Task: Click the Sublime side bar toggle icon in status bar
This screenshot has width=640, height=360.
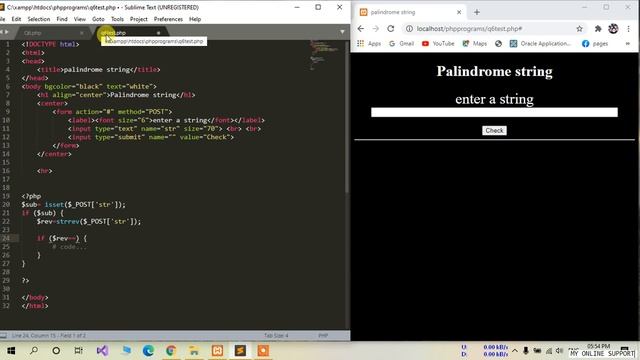Action: point(3,336)
